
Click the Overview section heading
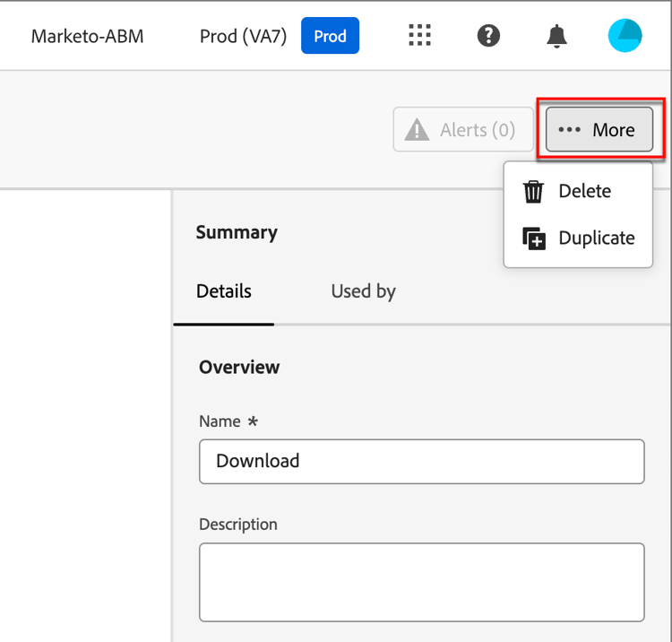pos(239,367)
